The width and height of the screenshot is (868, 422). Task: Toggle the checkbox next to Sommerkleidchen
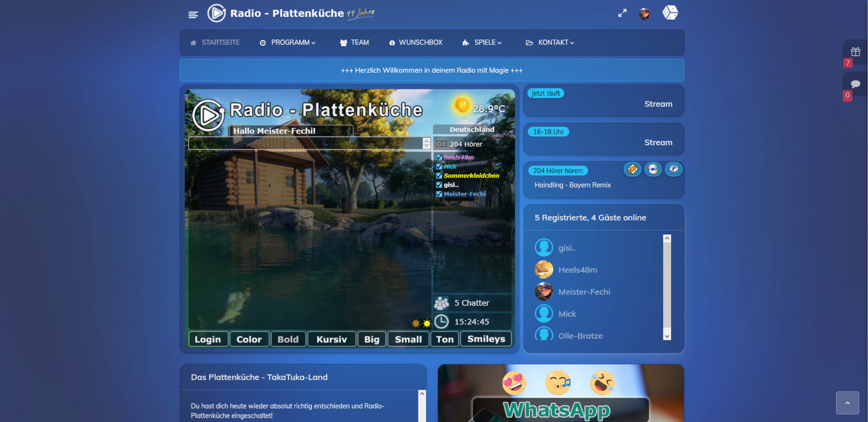tap(439, 176)
